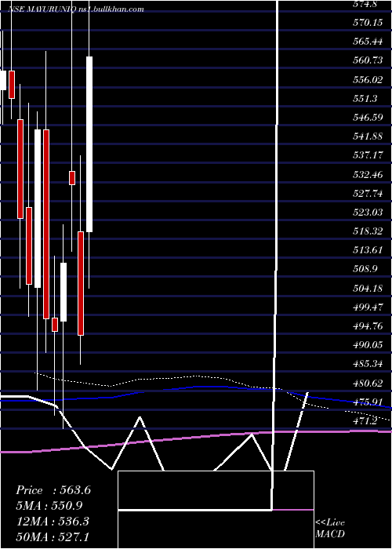Click the 508.9 price axis label

click(365, 269)
